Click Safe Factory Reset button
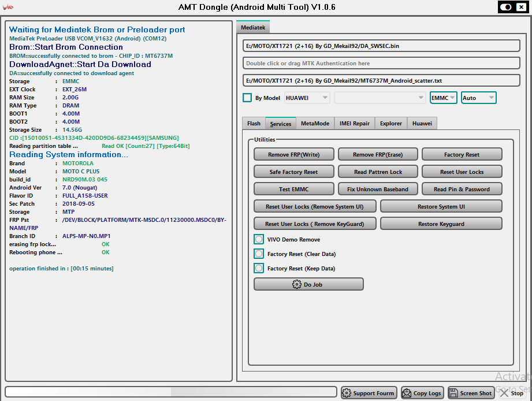 point(294,172)
